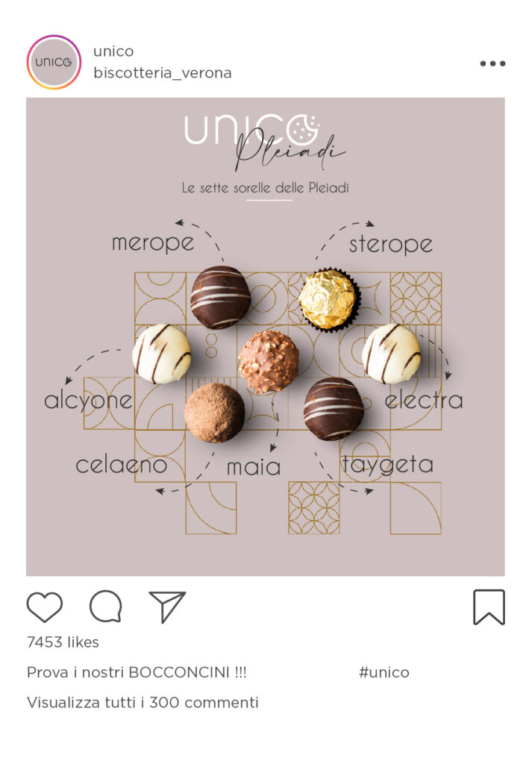Click the white alcyone chocolate

click(161, 353)
